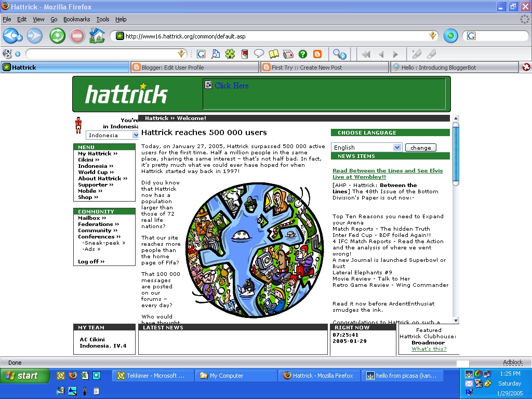The image size is (532, 399).
Task: Open the My Hattrick menu link
Action: [x=98, y=153]
